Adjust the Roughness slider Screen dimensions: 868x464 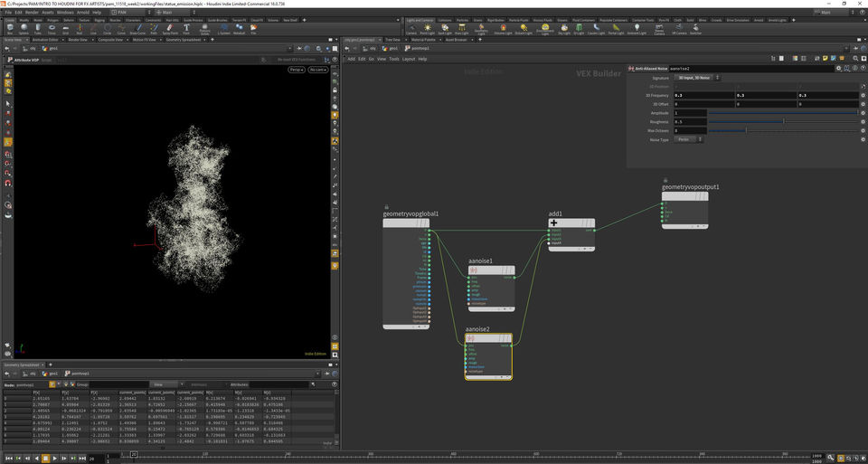783,121
